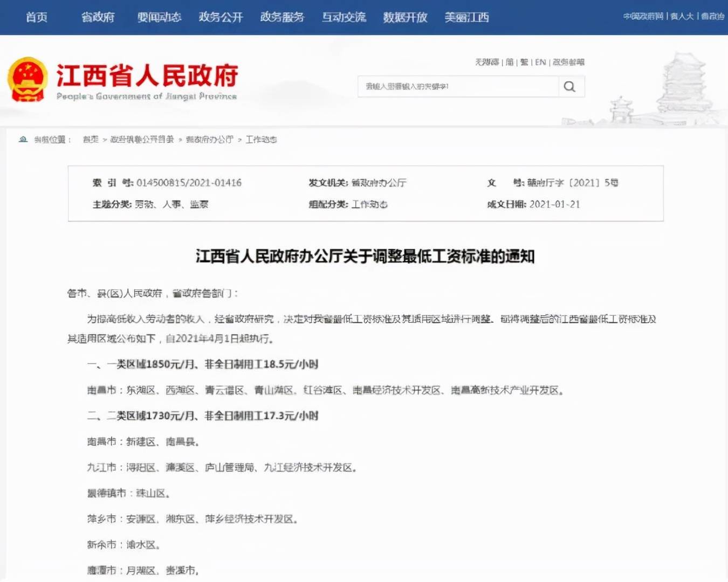Screen dimensions: 728x582
Task: Open the 政务服务 menu
Action: [x=283, y=17]
